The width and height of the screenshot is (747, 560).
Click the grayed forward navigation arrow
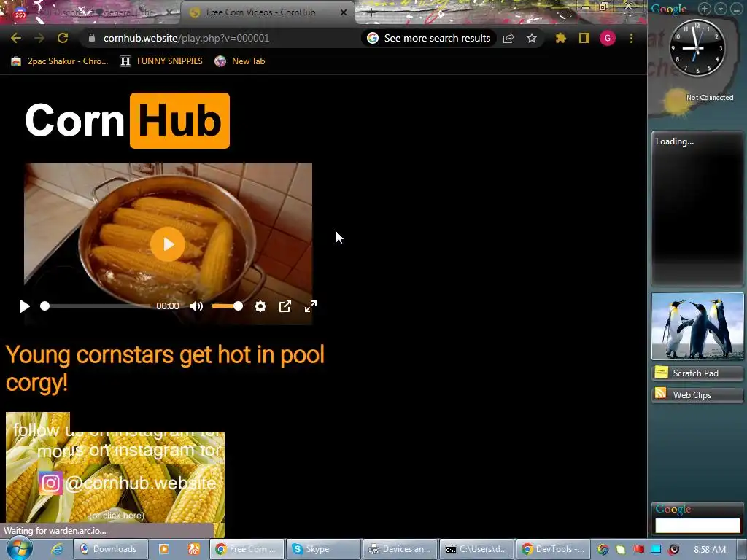39,38
